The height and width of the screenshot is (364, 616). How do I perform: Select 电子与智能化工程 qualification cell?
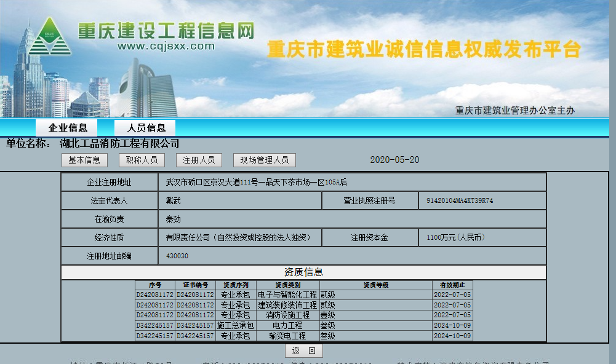(x=287, y=295)
